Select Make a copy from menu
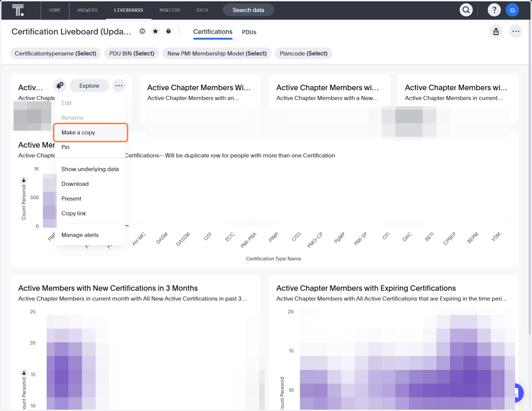Screen dimensions: 532x411 click(x=90, y=132)
